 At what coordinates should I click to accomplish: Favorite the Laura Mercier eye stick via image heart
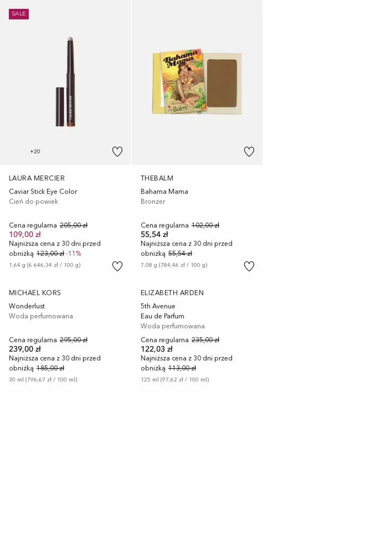[x=117, y=152]
